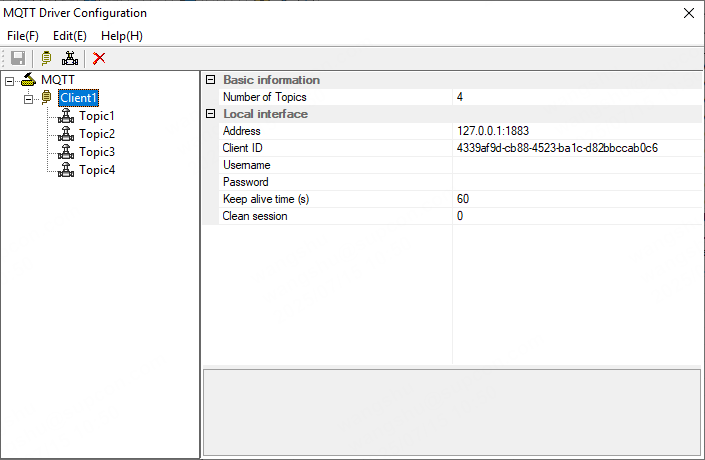The image size is (705, 460).
Task: Open the Help(H) menu
Action: pyautogui.click(x=122, y=36)
